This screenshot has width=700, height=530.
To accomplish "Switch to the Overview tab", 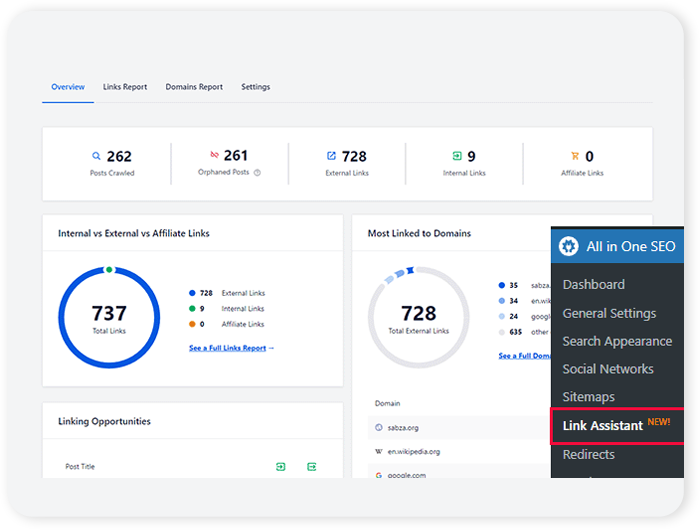I will coord(68,87).
